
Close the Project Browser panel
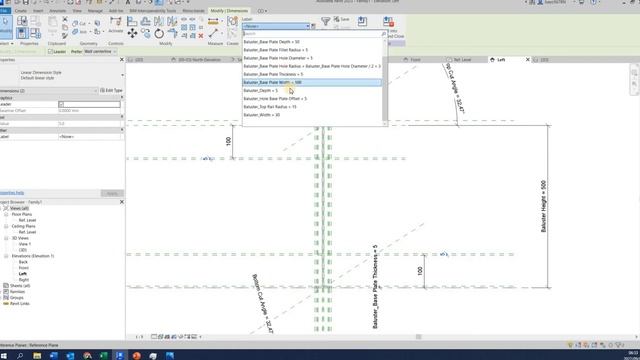(122, 202)
